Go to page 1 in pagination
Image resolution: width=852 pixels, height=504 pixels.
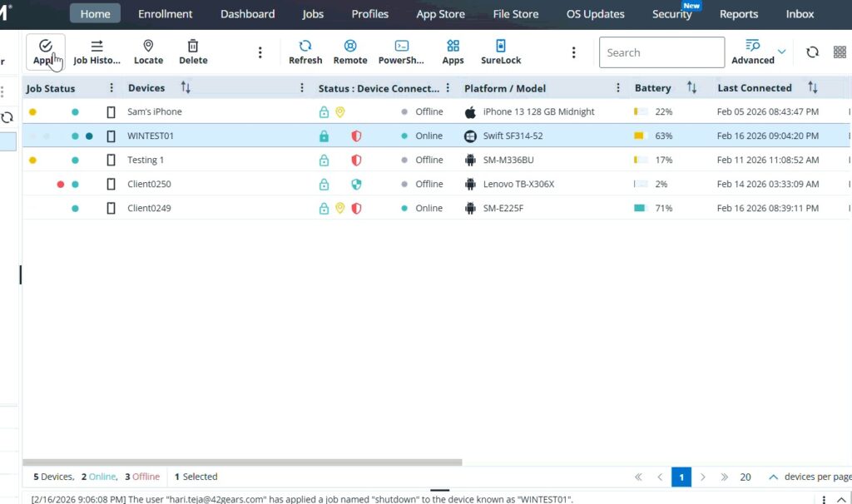tap(681, 477)
